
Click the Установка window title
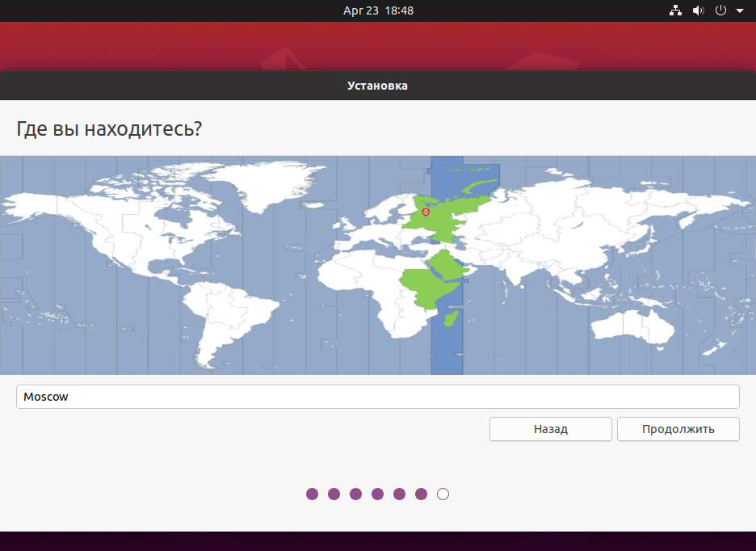tap(377, 86)
